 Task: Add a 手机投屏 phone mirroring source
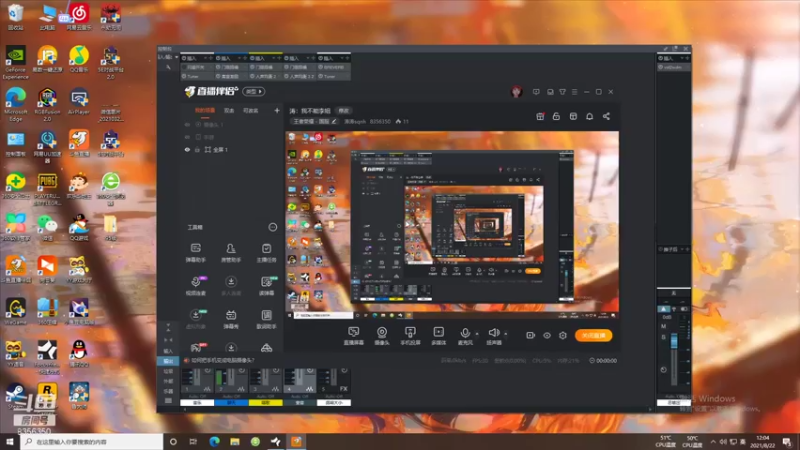coord(410,336)
